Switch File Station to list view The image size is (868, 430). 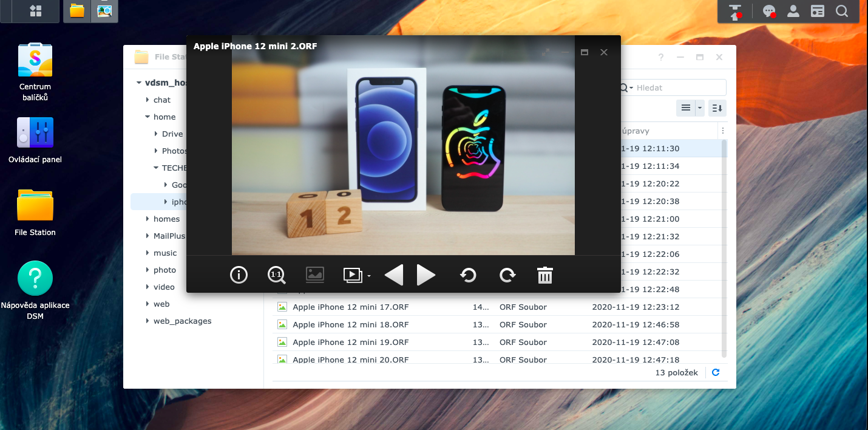click(686, 108)
